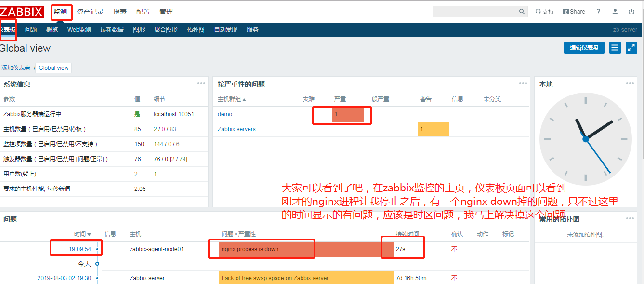Click the logout power icon

point(631,12)
